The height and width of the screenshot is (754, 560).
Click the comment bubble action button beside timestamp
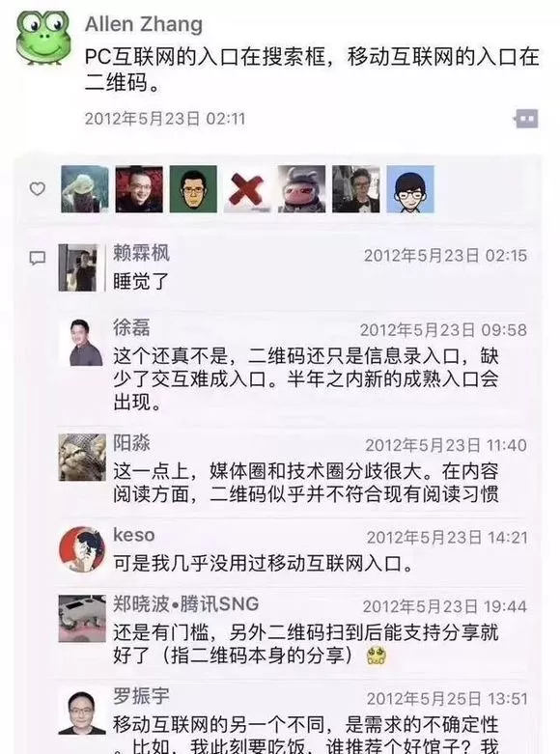point(526,119)
